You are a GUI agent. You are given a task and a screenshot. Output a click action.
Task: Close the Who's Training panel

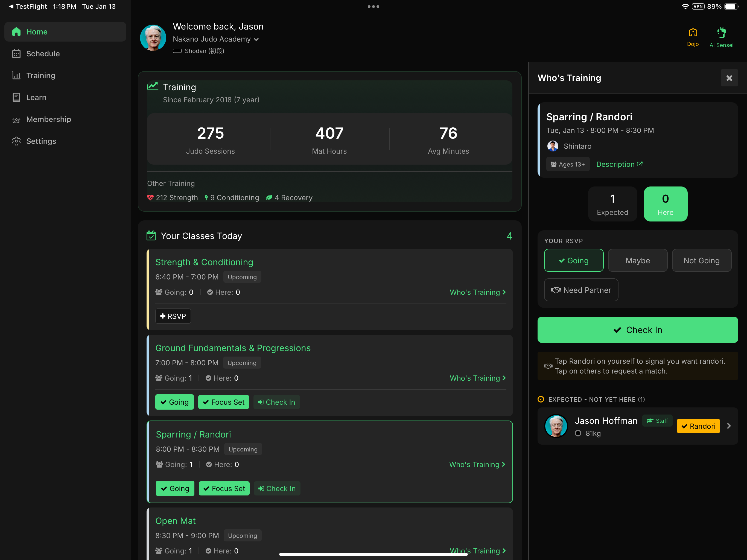[x=729, y=78]
